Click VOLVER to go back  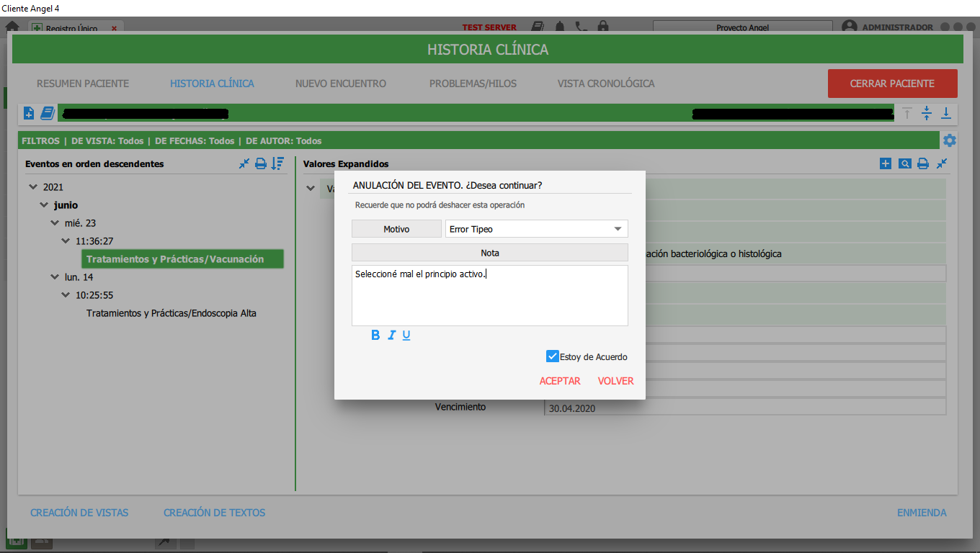(615, 381)
